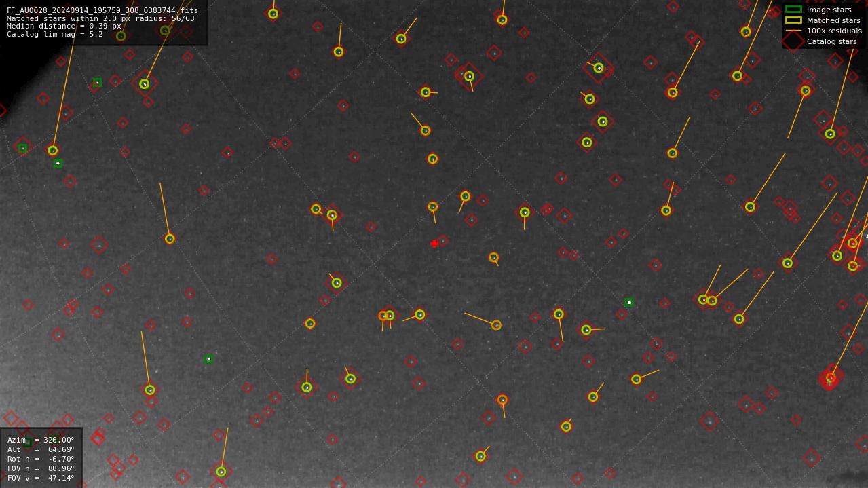Click the orange 100x residuals legend line
The width and height of the screenshot is (868, 488).
coord(793,31)
